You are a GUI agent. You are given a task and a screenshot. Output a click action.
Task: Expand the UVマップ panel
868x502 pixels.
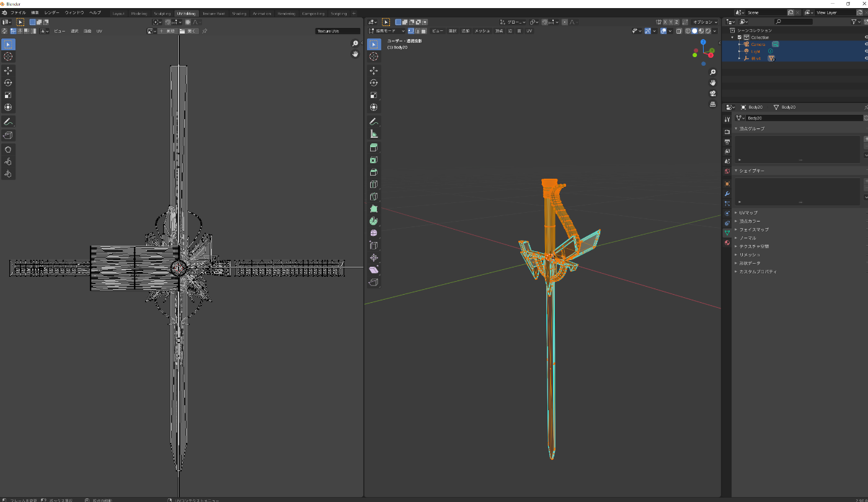(x=748, y=213)
